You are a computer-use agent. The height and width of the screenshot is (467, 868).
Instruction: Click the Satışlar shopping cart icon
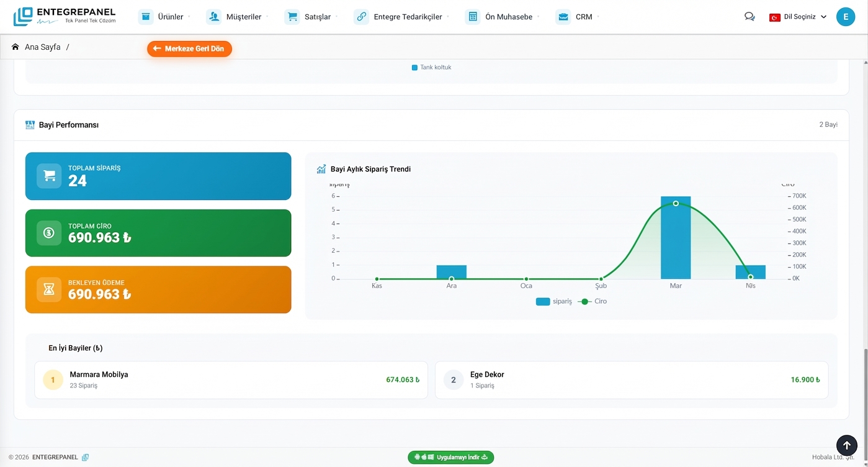[x=292, y=17]
